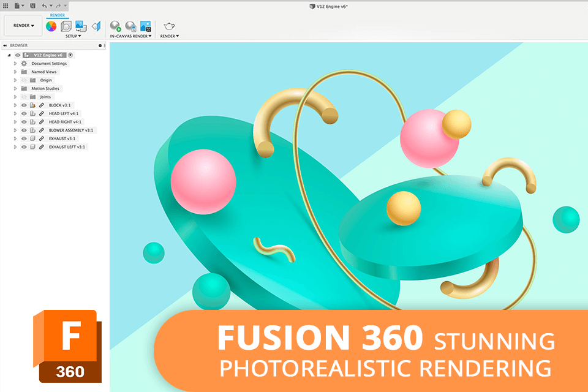Select the BLOWER ASSEMBLY v3:1 tree row
Viewport: 588px width, 392px height.
(55, 130)
